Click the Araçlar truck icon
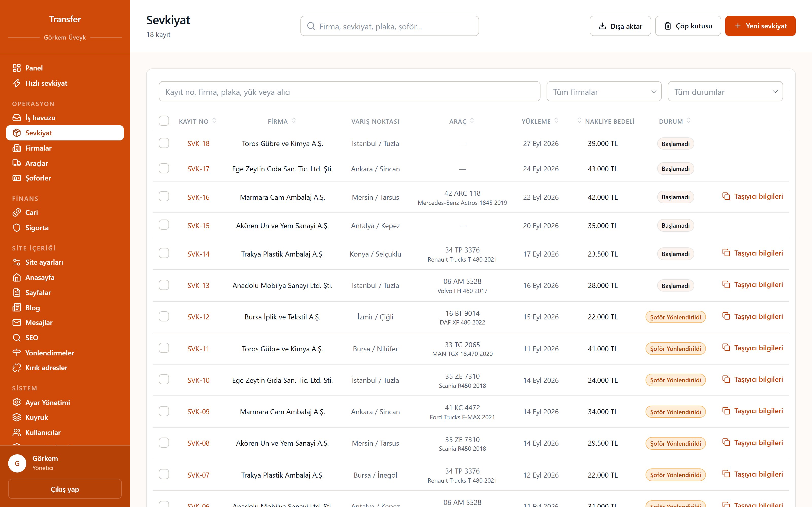 point(16,163)
